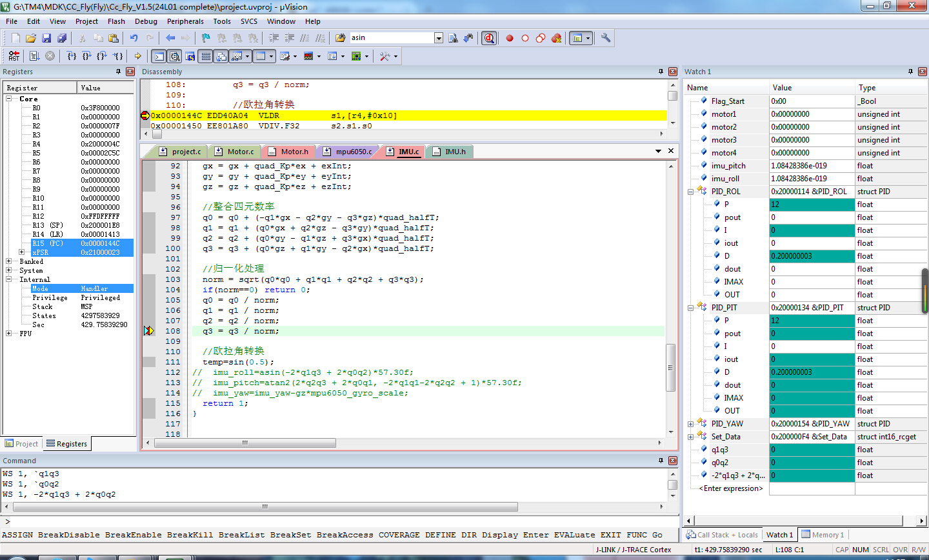Click the Undo arrow icon
The image size is (929, 560).
[x=134, y=38]
